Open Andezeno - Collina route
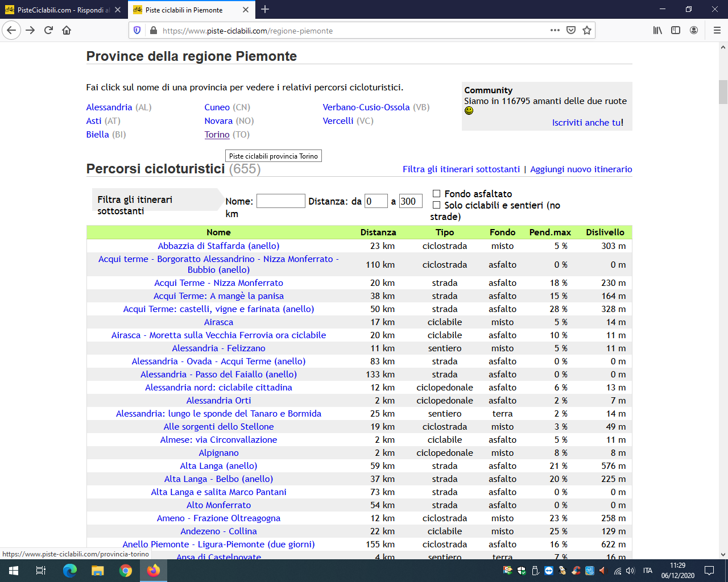 (x=219, y=531)
